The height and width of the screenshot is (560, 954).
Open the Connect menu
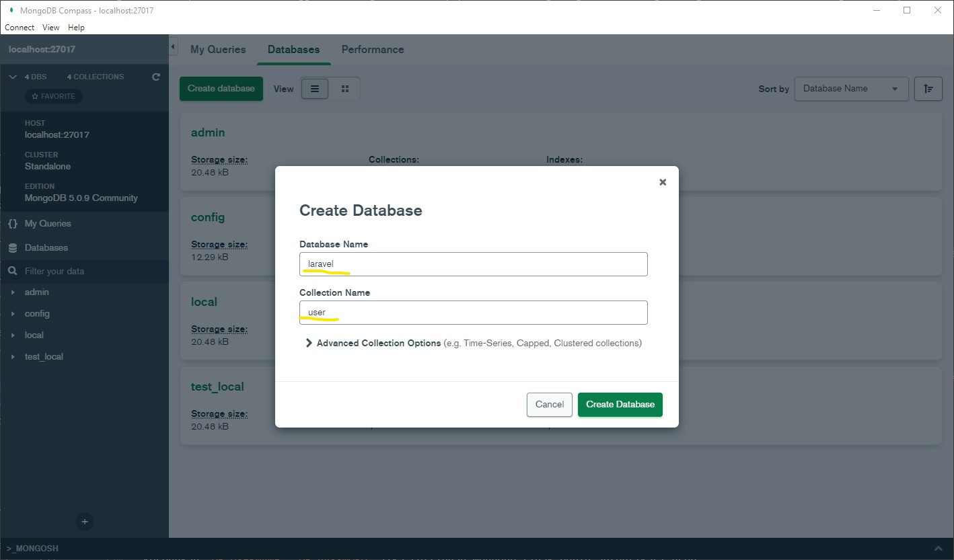[20, 28]
